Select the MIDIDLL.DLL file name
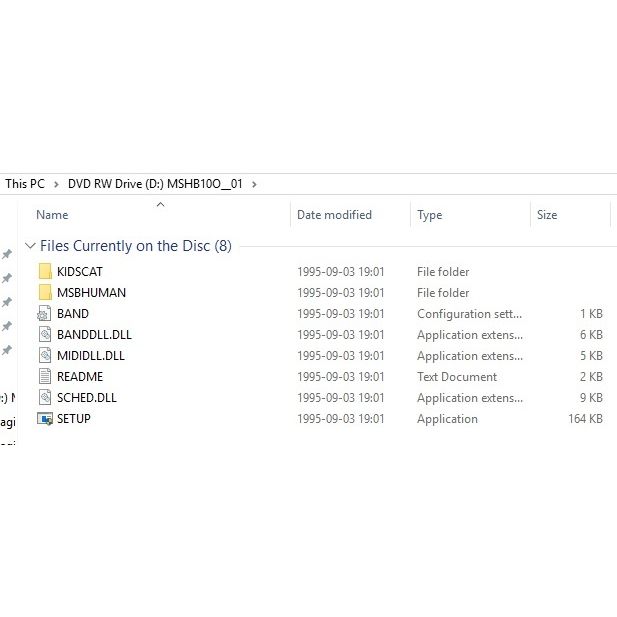 click(91, 355)
